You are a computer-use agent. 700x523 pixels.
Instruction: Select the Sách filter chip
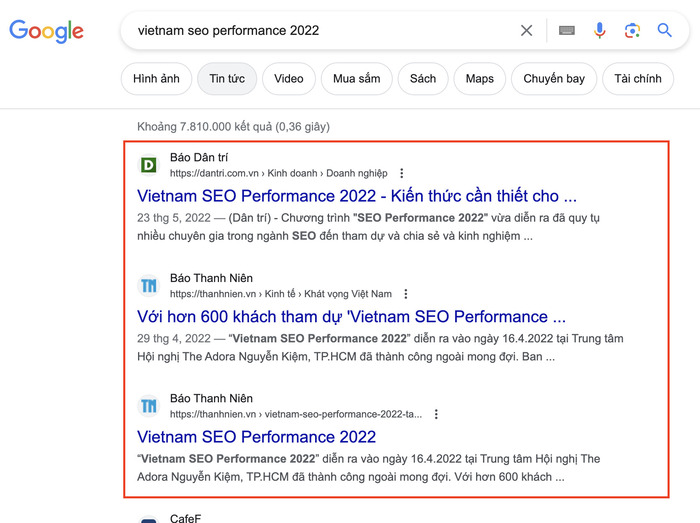(x=423, y=79)
